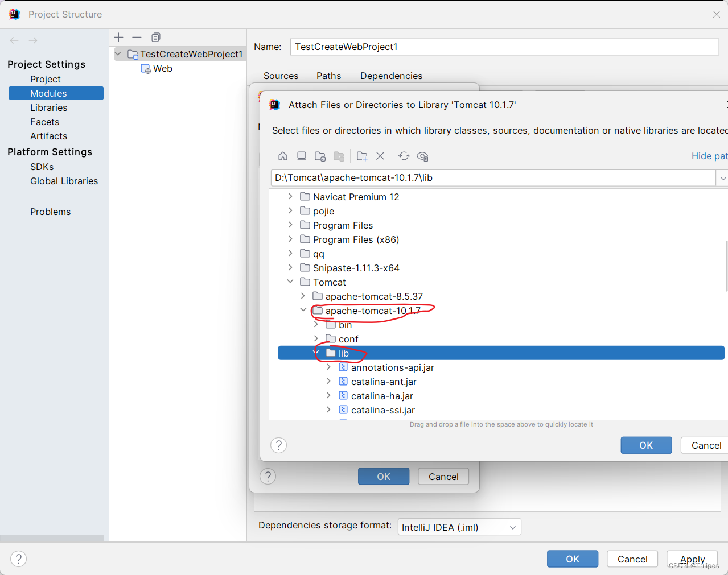Screen dimensions: 728x575
Task: Collapse apache-tomcat-10.1.7 folder
Action: click(303, 311)
